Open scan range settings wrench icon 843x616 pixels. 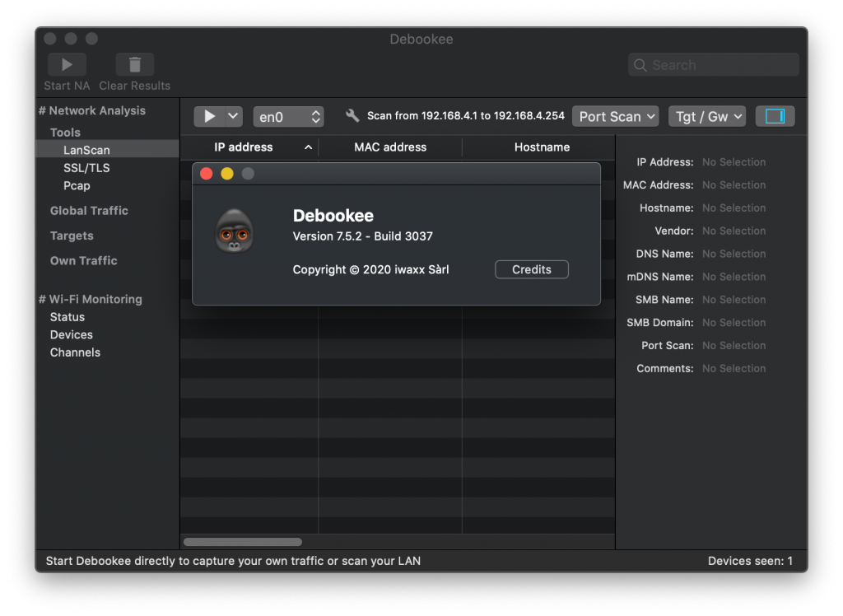coord(352,115)
